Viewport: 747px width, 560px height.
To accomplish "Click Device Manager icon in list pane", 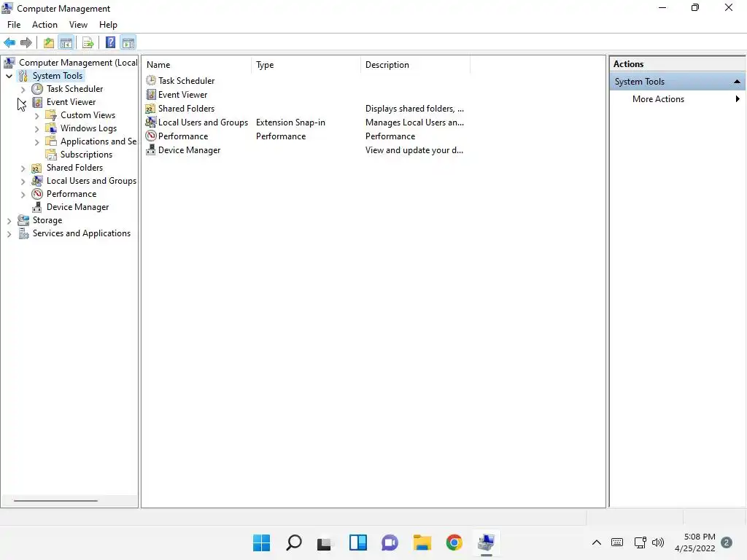I will (150, 150).
